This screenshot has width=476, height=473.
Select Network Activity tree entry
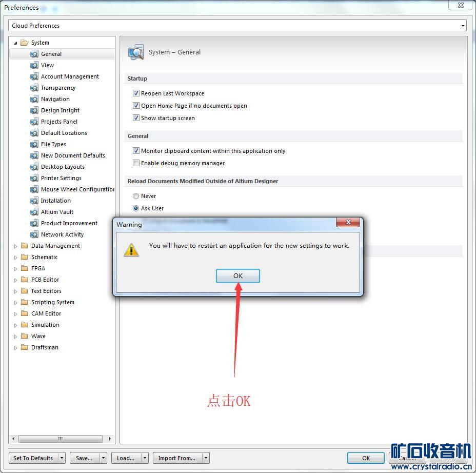point(62,234)
